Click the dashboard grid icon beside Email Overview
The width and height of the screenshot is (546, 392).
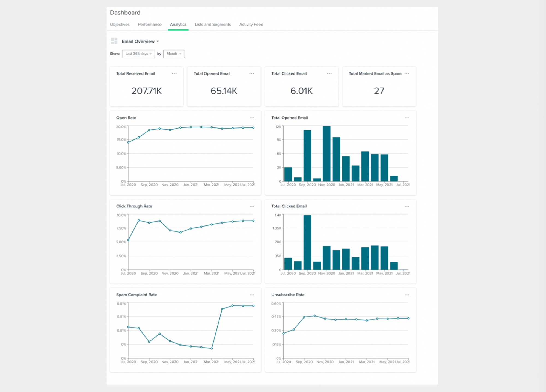pyautogui.click(x=114, y=41)
